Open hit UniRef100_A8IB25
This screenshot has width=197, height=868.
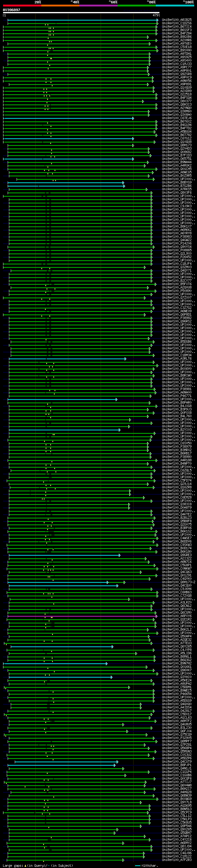176,20
